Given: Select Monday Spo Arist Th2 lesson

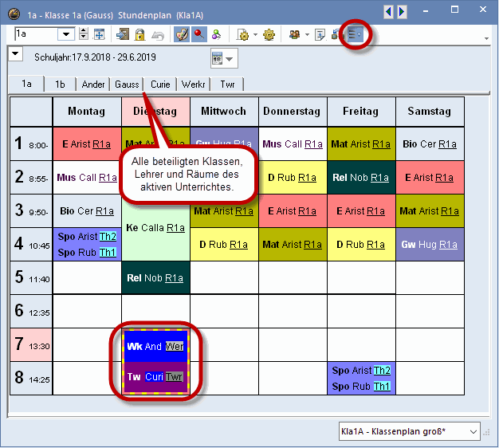Looking at the screenshot, I should click(87, 237).
